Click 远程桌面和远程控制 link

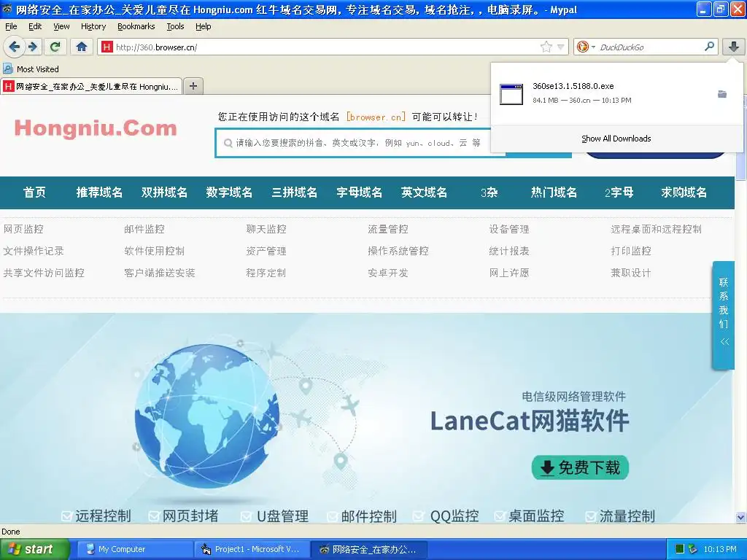(656, 229)
